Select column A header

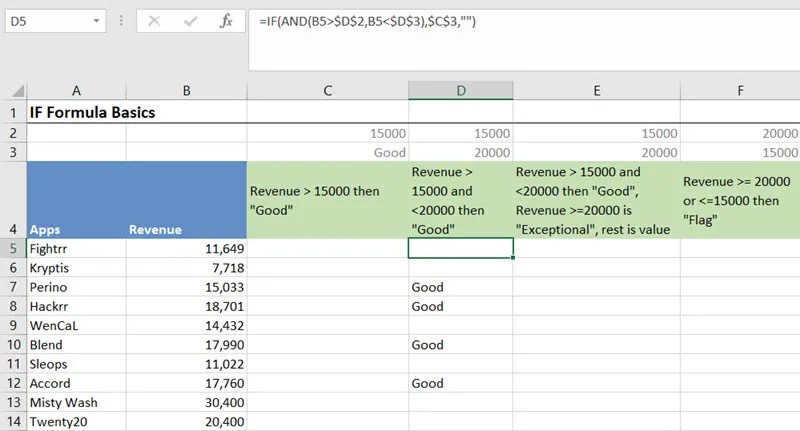coord(77,91)
